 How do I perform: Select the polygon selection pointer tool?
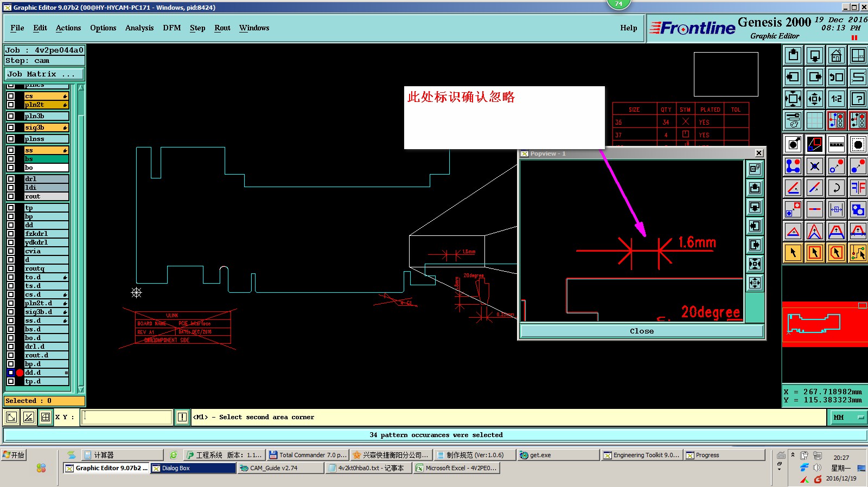point(837,253)
